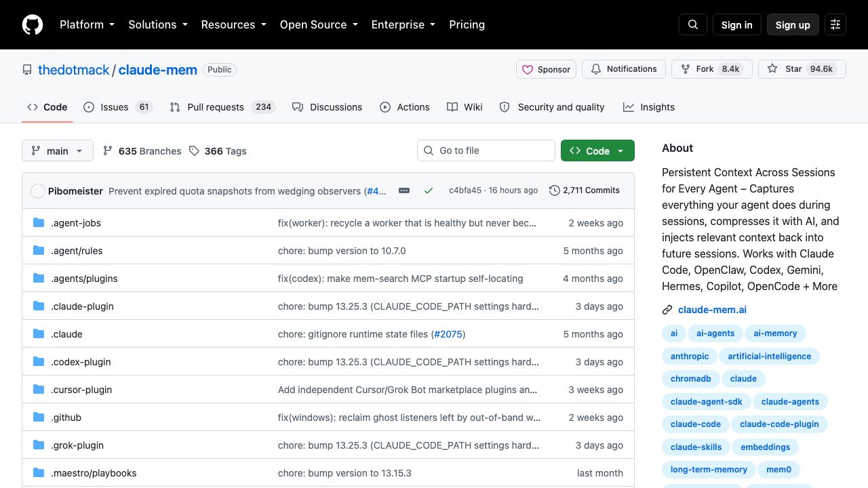Select the claude-agent-sdk topic tag
This screenshot has width=868, height=488.
click(x=706, y=402)
